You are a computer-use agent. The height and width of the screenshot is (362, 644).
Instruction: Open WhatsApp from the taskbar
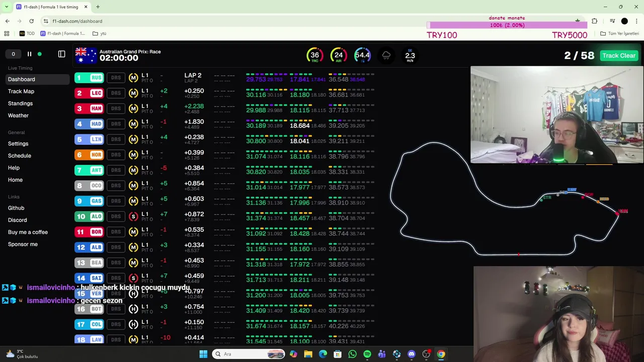pos(352,354)
